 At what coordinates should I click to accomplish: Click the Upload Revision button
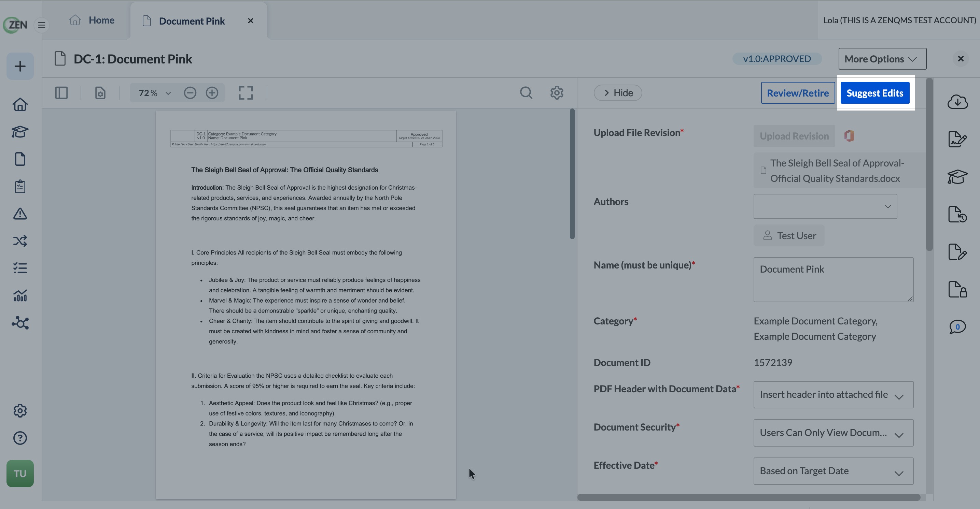coord(794,136)
